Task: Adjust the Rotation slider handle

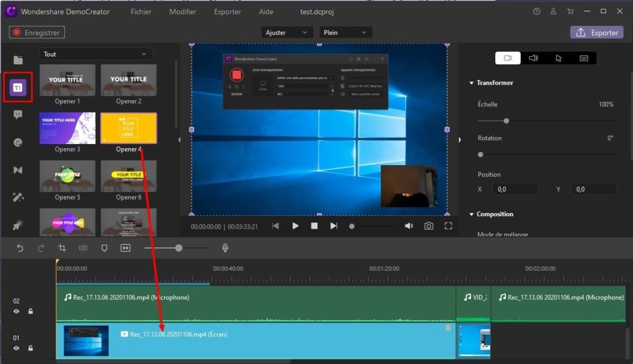Action: (x=480, y=154)
